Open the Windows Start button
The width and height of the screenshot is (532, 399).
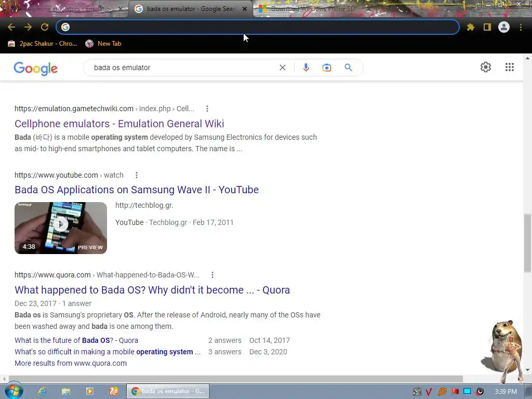[14, 391]
